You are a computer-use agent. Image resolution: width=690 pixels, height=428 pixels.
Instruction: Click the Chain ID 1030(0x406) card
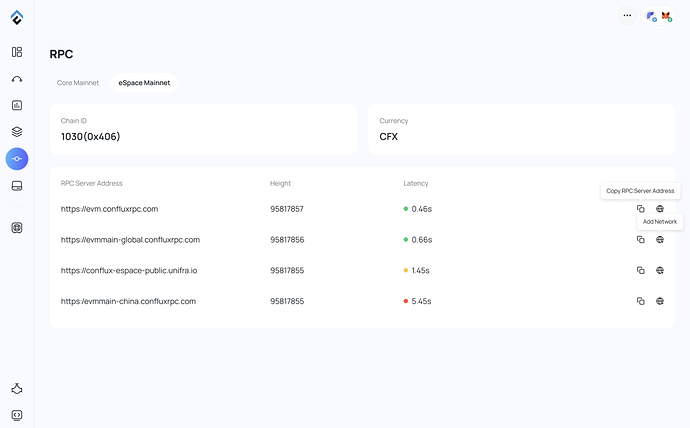click(x=203, y=129)
